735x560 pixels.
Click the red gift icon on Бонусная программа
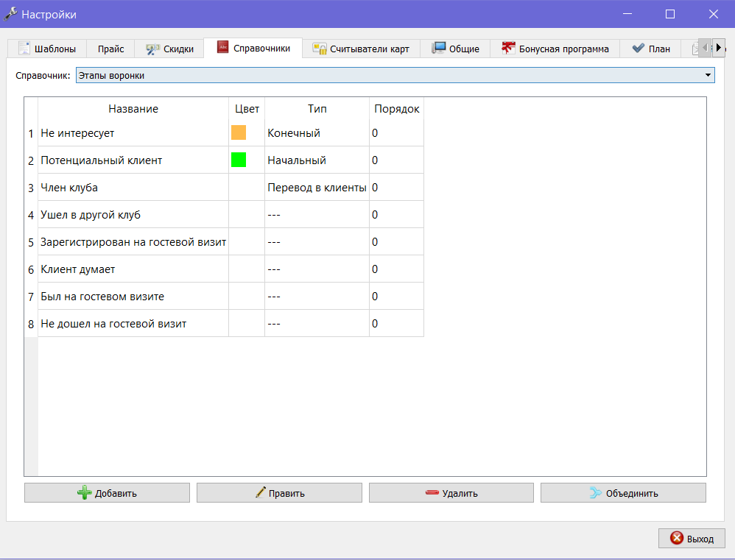coord(508,48)
